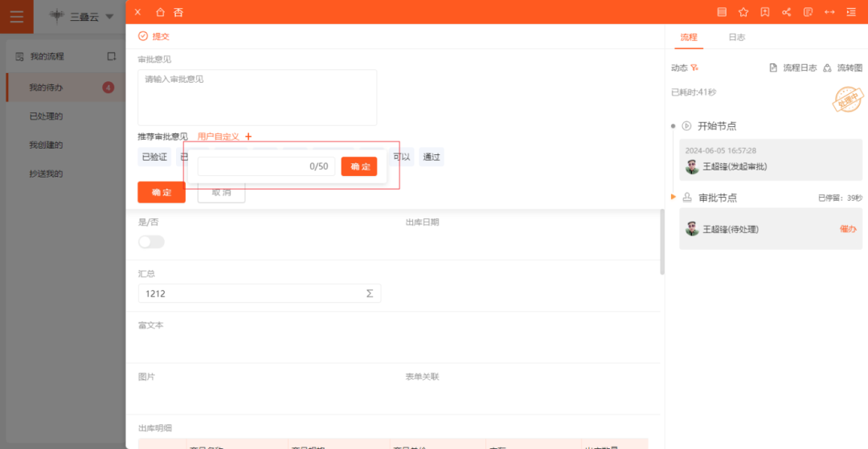The image size is (868, 449).
Task: Click the 取消 cancel button
Action: (222, 193)
